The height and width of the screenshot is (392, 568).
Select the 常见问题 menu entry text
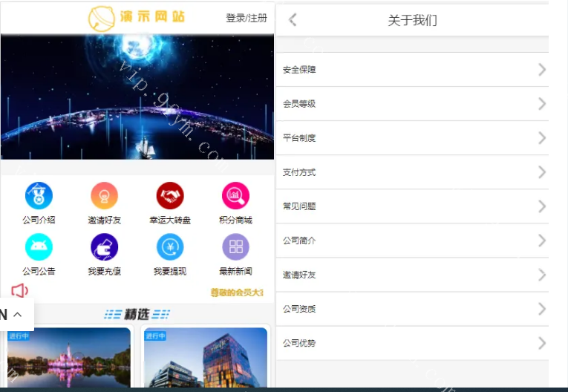299,206
